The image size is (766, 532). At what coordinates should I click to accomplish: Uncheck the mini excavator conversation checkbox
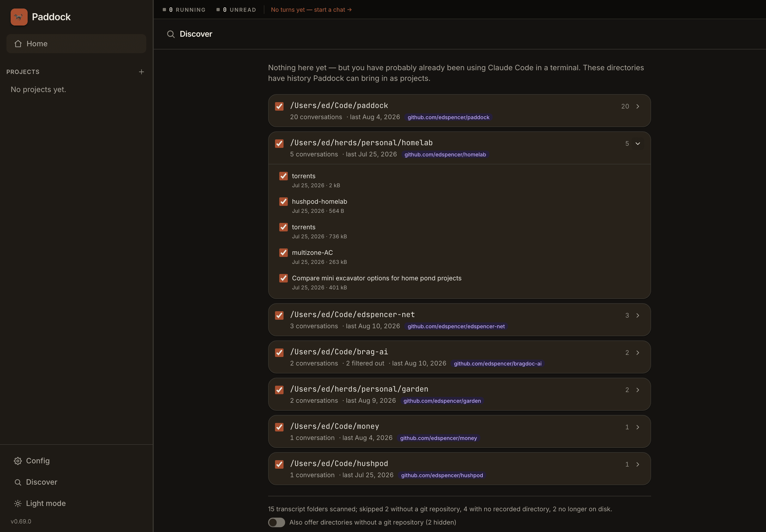pos(283,278)
